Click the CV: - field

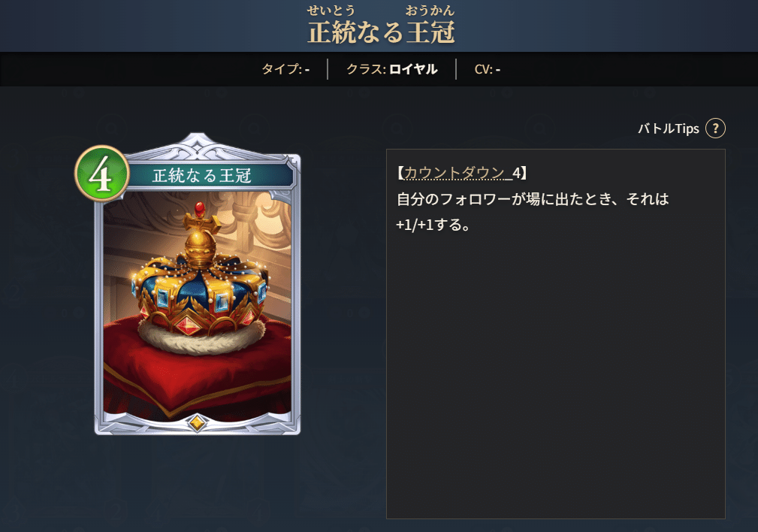point(488,69)
